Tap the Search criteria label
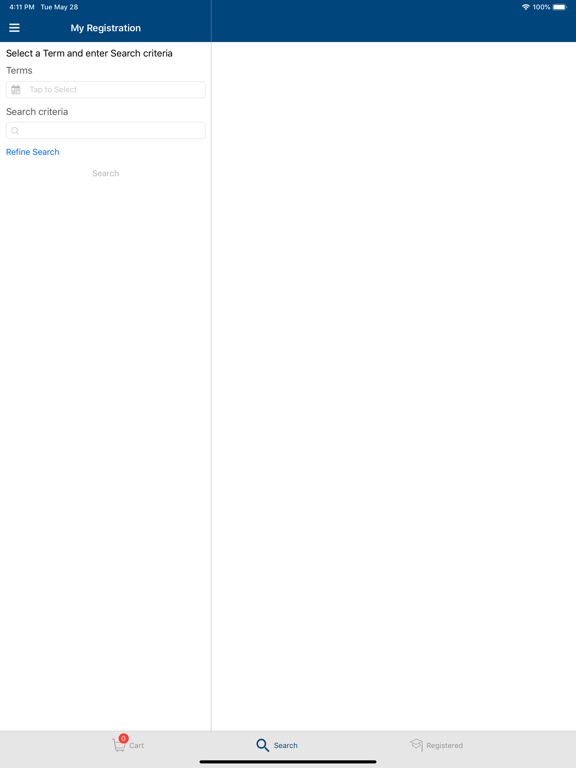 [x=37, y=112]
